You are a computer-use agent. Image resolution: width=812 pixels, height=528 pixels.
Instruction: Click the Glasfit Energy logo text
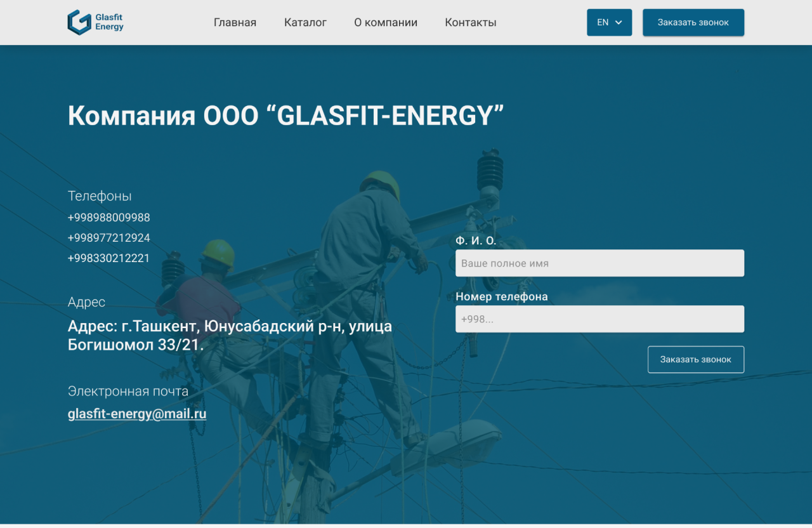pyautogui.click(x=109, y=22)
